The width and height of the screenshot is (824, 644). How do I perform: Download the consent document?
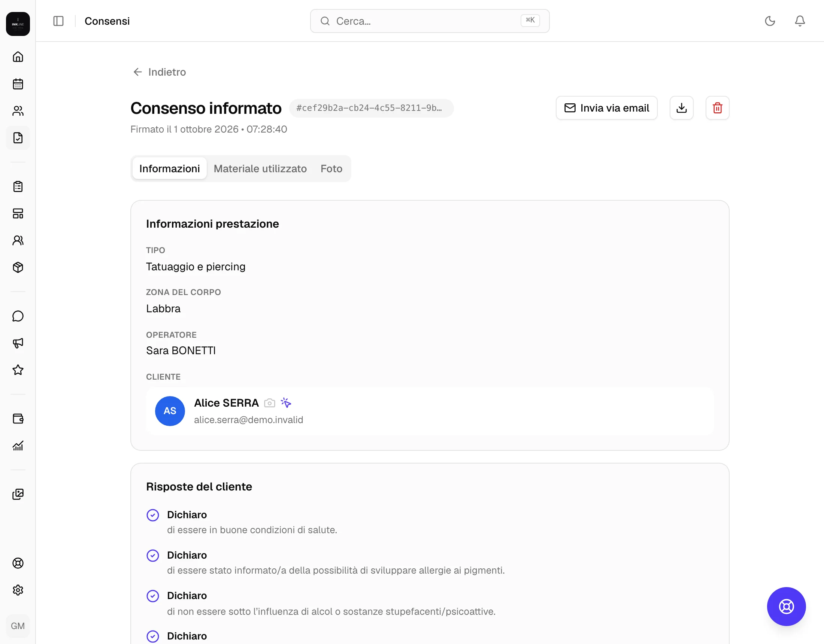tap(681, 108)
